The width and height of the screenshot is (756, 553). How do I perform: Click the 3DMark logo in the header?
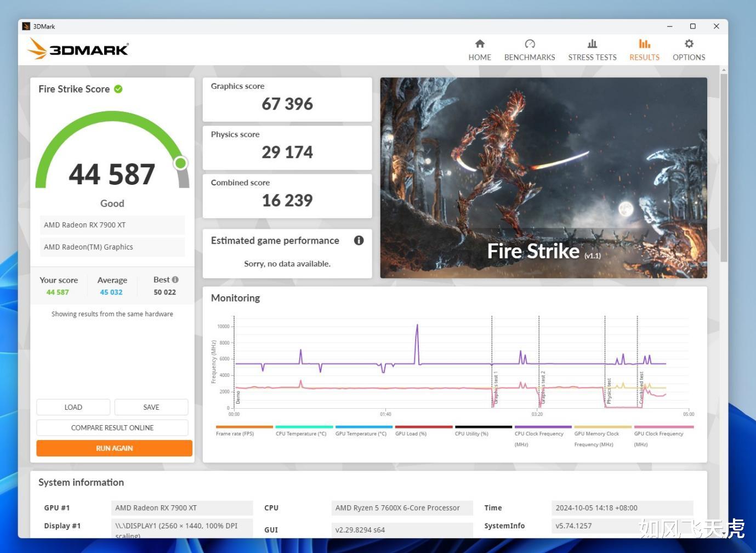pos(78,48)
